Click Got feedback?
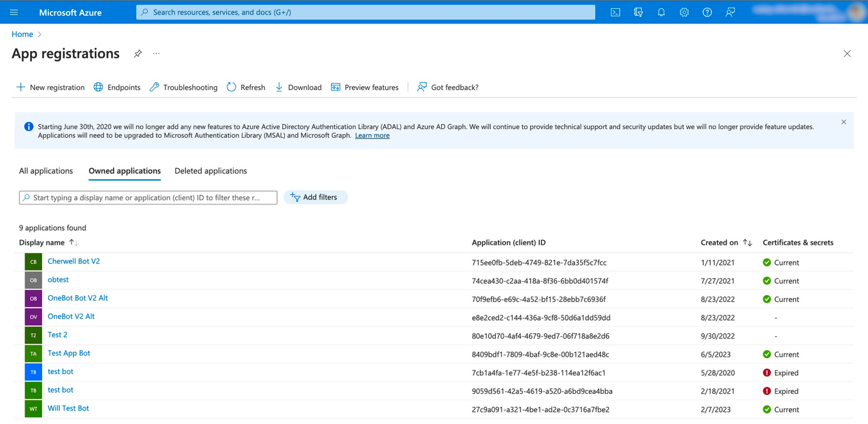The image size is (868, 424). (448, 87)
